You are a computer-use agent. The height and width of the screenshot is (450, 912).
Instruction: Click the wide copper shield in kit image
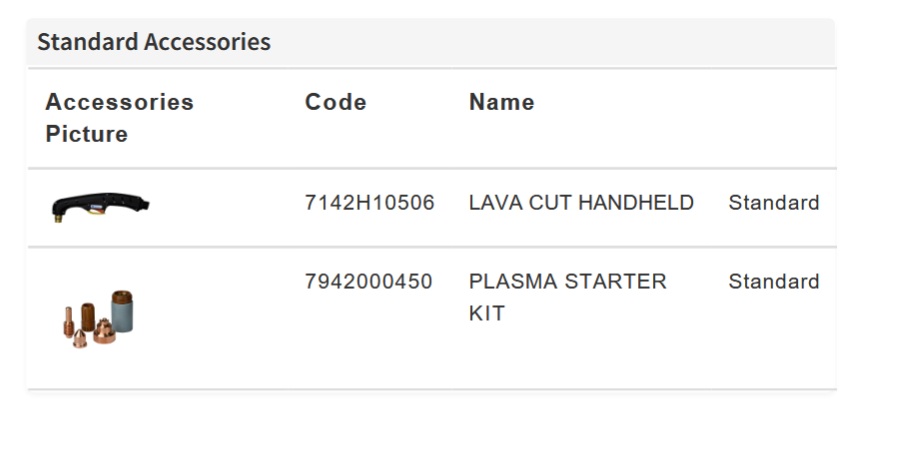tap(104, 332)
